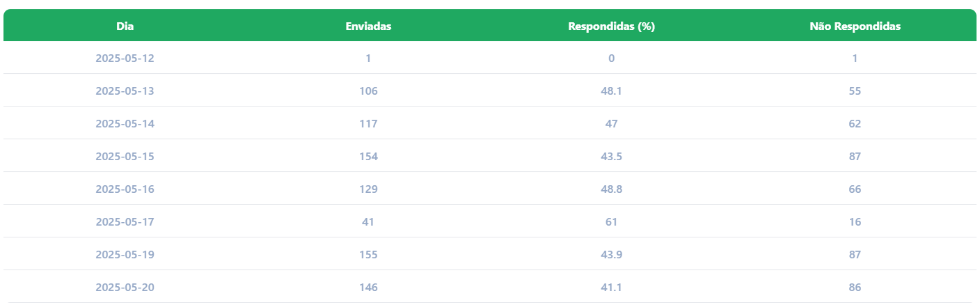Image resolution: width=980 pixels, height=305 pixels.
Task: Select the Respondidas (%) column header
Action: tap(611, 26)
